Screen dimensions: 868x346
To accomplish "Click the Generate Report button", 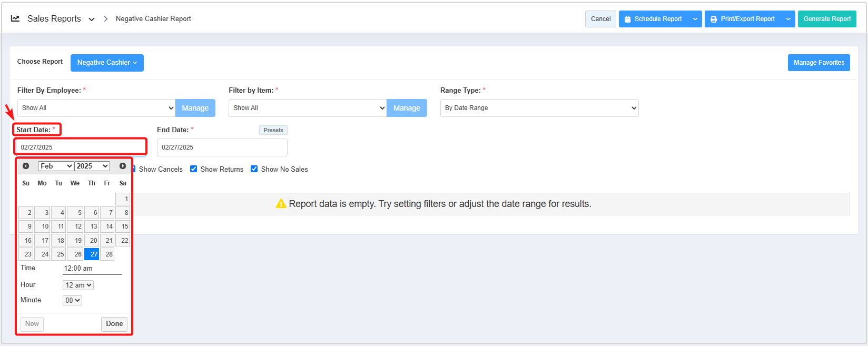I will coord(826,19).
